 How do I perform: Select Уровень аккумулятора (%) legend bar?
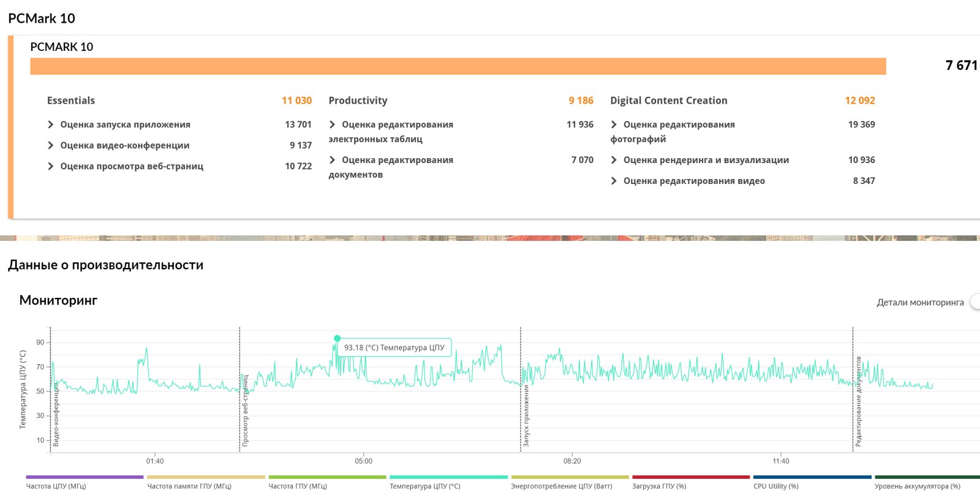(x=927, y=477)
